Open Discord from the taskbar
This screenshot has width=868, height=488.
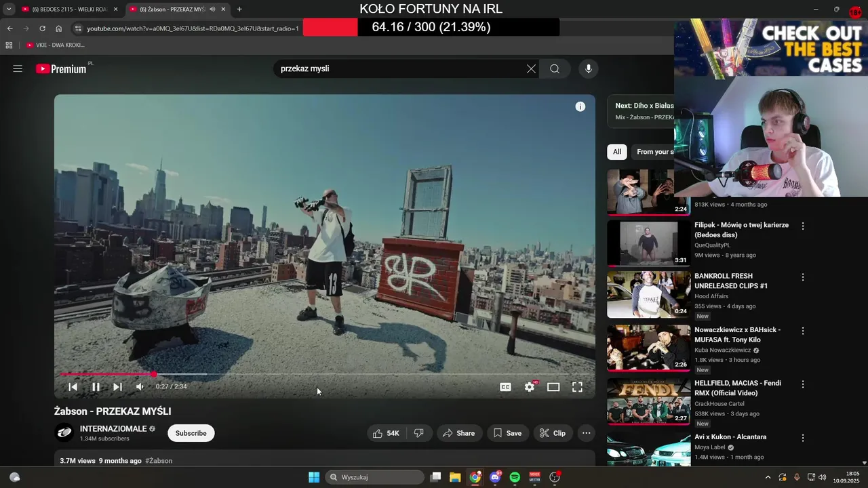(x=495, y=477)
